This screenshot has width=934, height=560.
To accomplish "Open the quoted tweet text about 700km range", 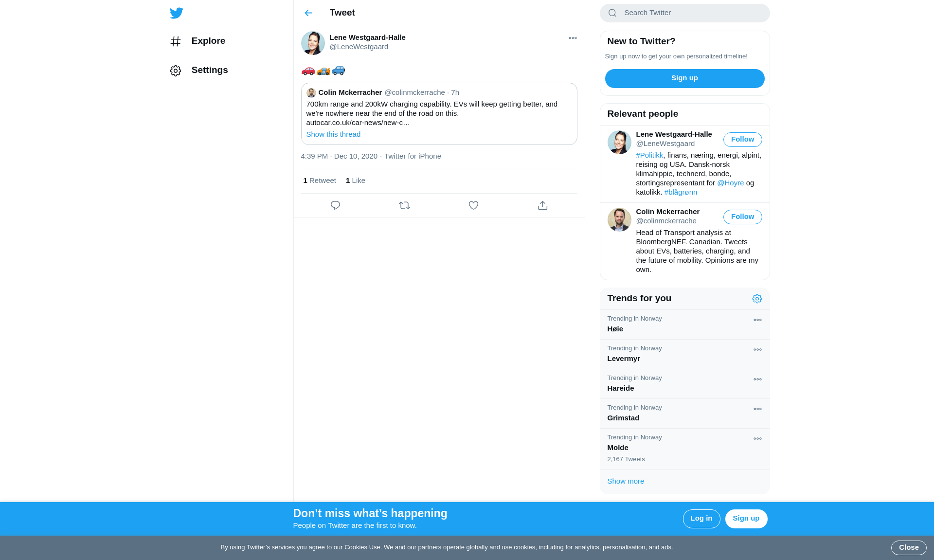I will 432,113.
